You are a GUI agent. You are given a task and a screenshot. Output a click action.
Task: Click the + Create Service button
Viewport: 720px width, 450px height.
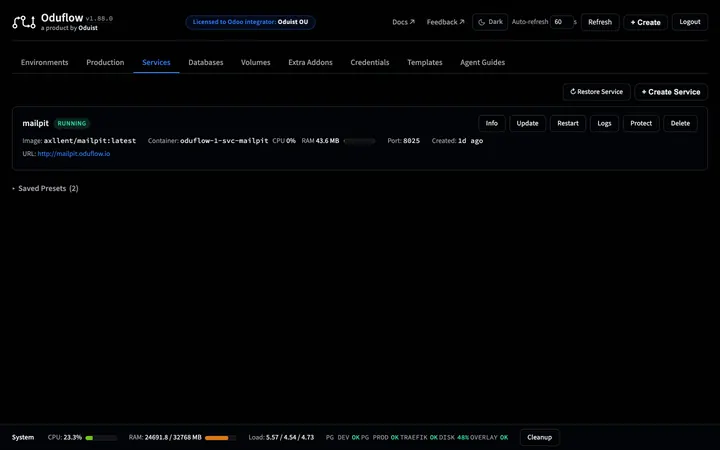coord(671,92)
